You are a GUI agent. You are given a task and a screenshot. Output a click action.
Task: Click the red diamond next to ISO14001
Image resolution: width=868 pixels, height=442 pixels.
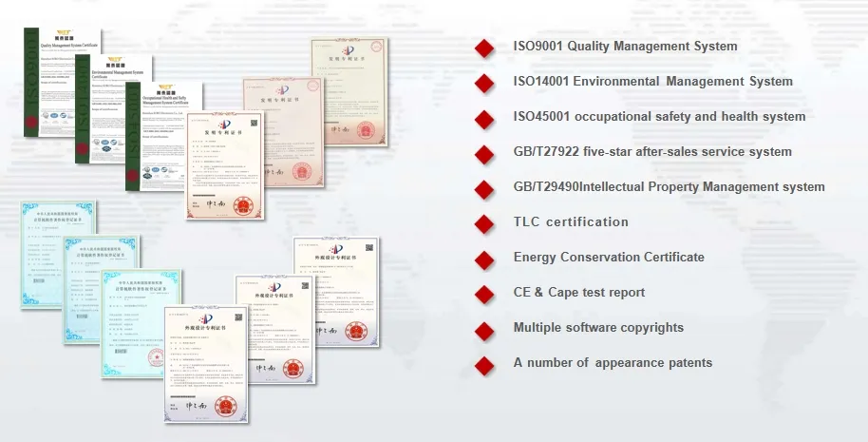(x=484, y=84)
